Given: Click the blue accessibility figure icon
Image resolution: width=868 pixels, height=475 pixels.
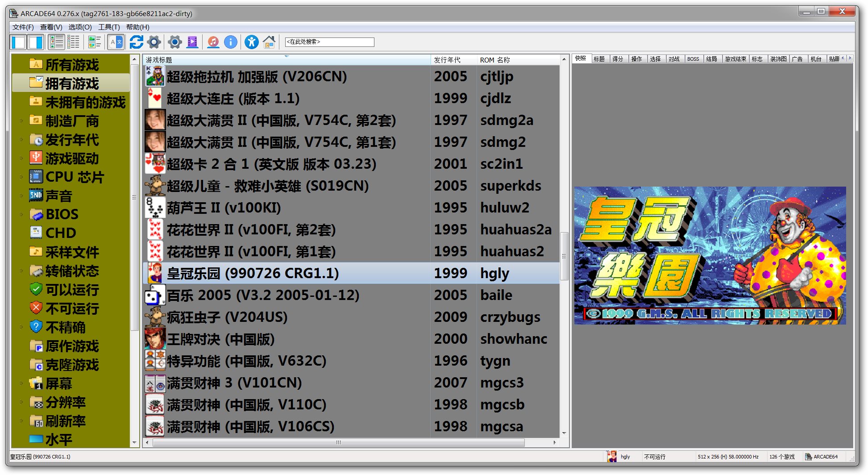Looking at the screenshot, I should (252, 42).
